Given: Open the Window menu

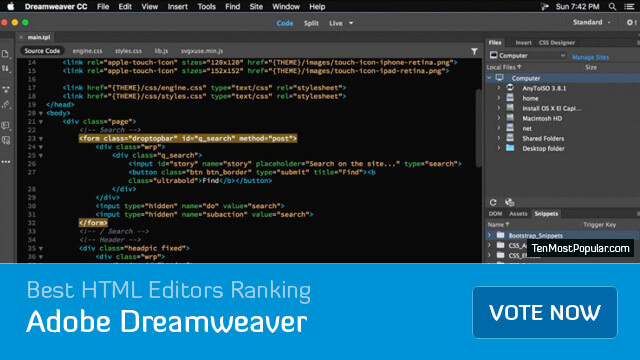Looking at the screenshot, I should tap(286, 7).
